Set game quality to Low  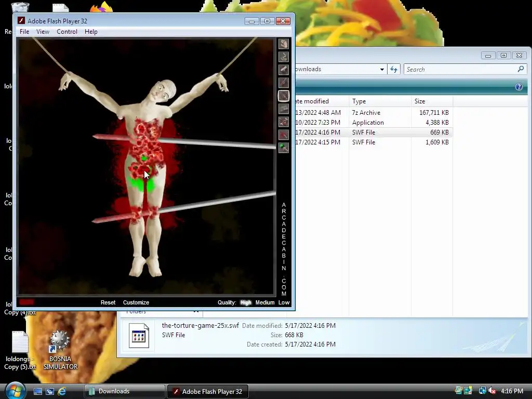point(284,302)
